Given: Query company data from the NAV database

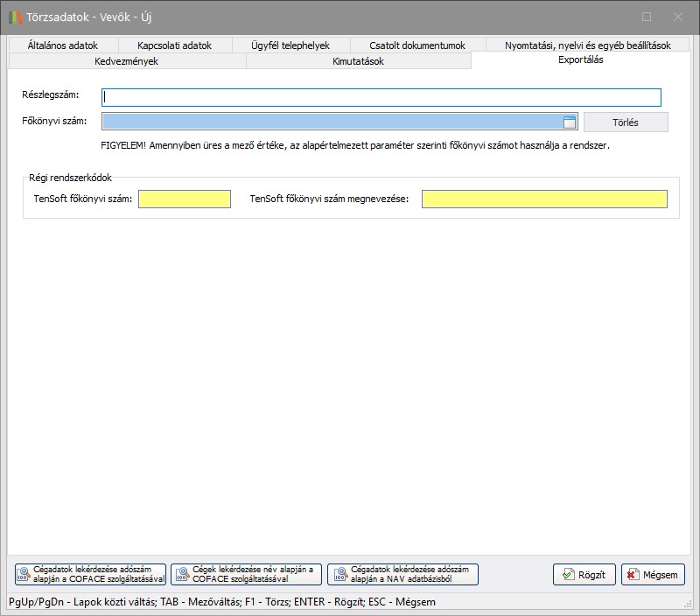Looking at the screenshot, I should (x=402, y=575).
